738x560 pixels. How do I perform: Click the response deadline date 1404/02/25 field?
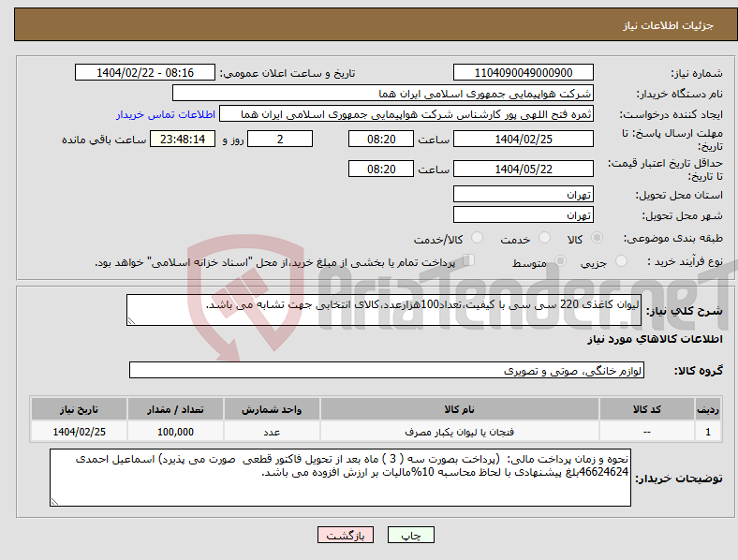click(x=524, y=139)
